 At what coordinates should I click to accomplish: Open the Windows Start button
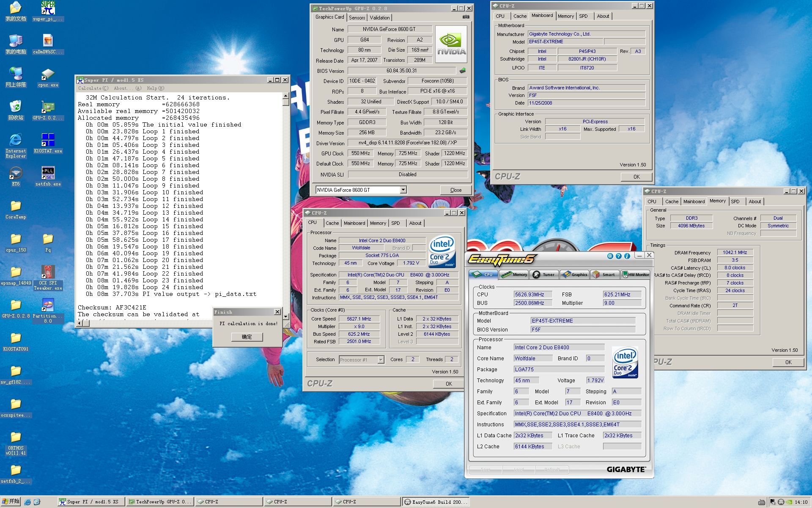pyautogui.click(x=11, y=502)
